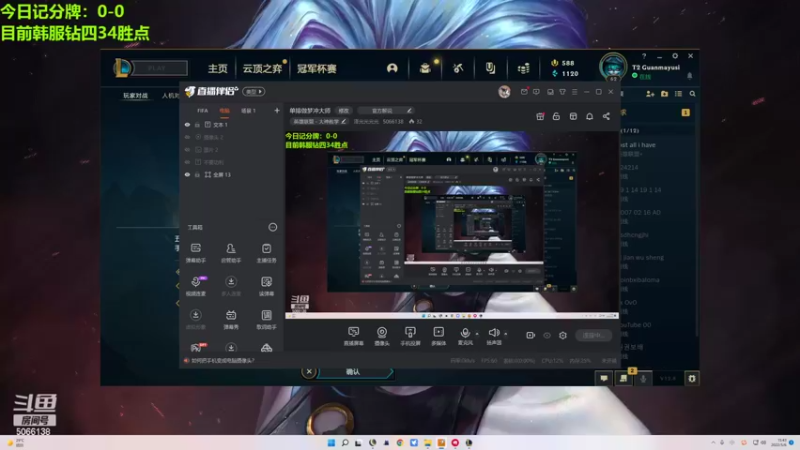Open the collection backpack icon in League client
Viewport: 800px width, 450px height.
424,68
